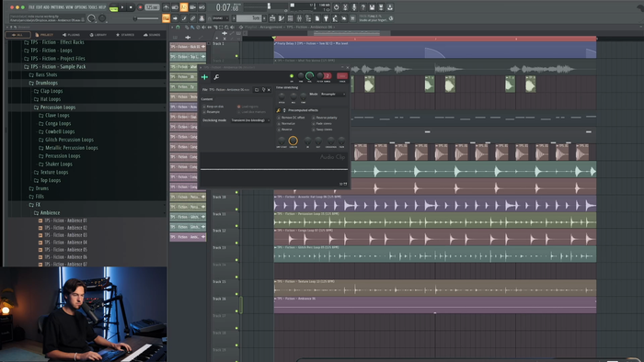
Task: Enable Remove DC offset checkbox
Action: pos(279,118)
